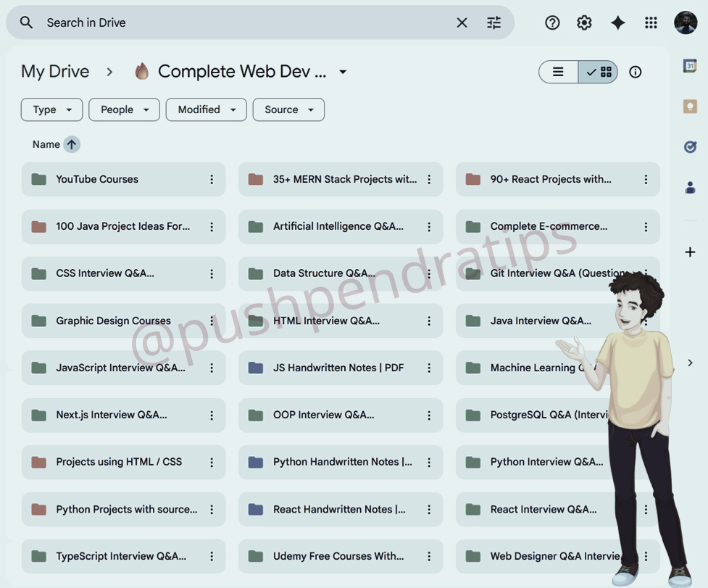The image size is (708, 588).
Task: Open more options for HTML Interview Q&A
Action: click(x=429, y=320)
